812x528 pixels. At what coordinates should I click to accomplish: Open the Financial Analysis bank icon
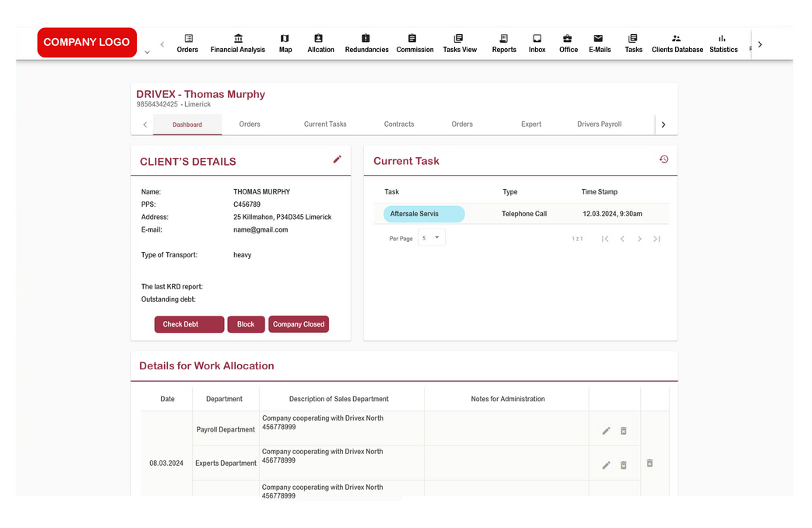238,39
